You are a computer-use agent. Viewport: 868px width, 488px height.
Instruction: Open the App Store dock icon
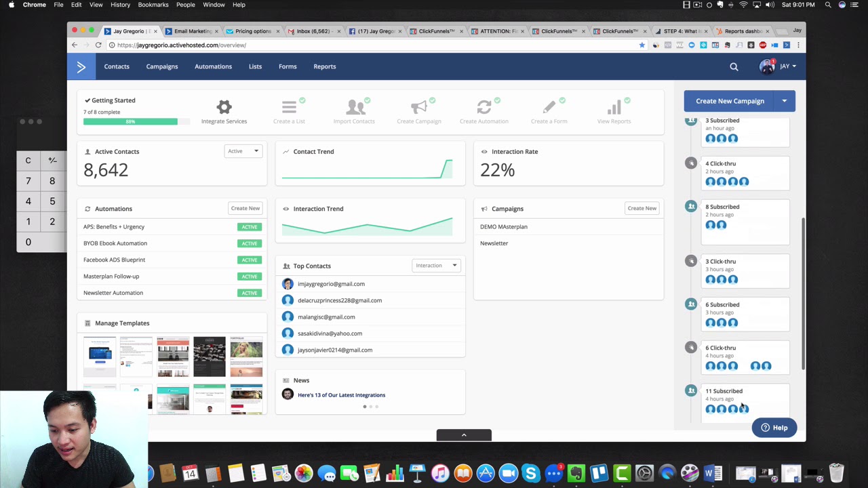pyautogui.click(x=486, y=472)
